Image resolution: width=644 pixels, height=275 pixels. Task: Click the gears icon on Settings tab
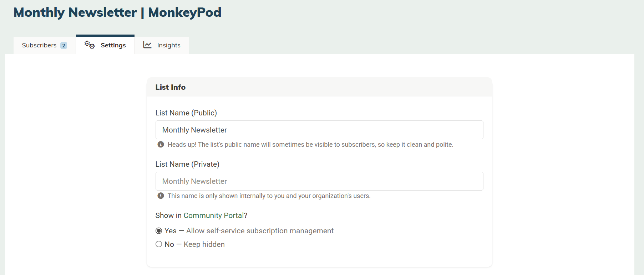[89, 45]
